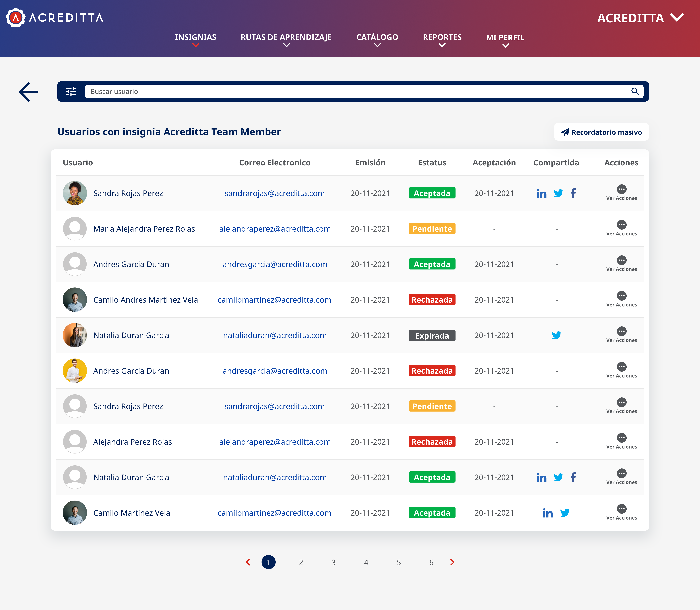
Task: Click nataliaduran@acreditta.com in the Expirada row
Action: 275,335
